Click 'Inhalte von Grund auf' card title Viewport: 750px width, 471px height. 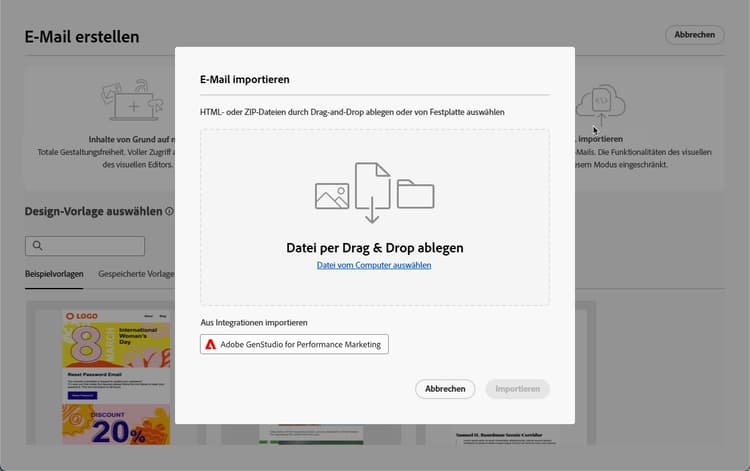click(132, 139)
